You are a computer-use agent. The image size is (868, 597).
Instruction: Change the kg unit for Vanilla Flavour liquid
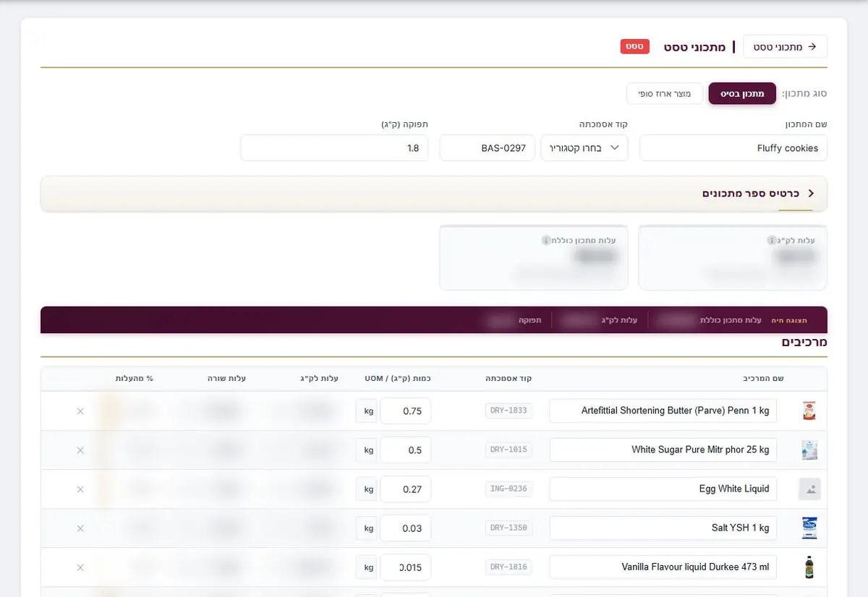point(368,567)
